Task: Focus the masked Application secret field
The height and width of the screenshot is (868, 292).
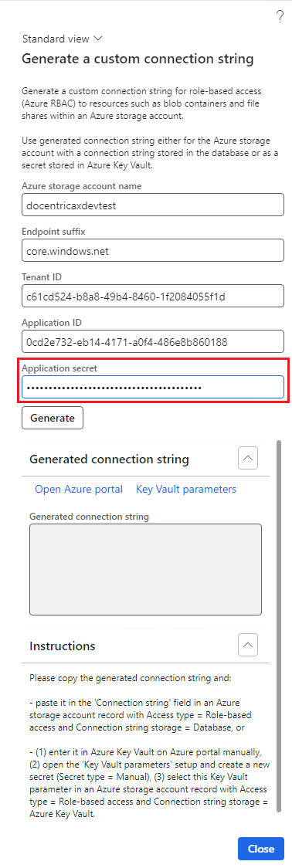Action: pos(153,388)
